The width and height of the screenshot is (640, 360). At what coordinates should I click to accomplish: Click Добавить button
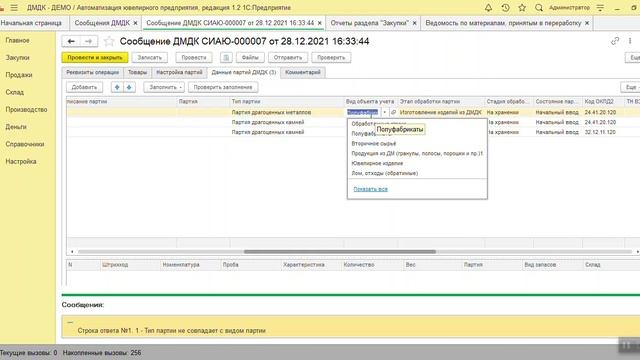[84, 87]
